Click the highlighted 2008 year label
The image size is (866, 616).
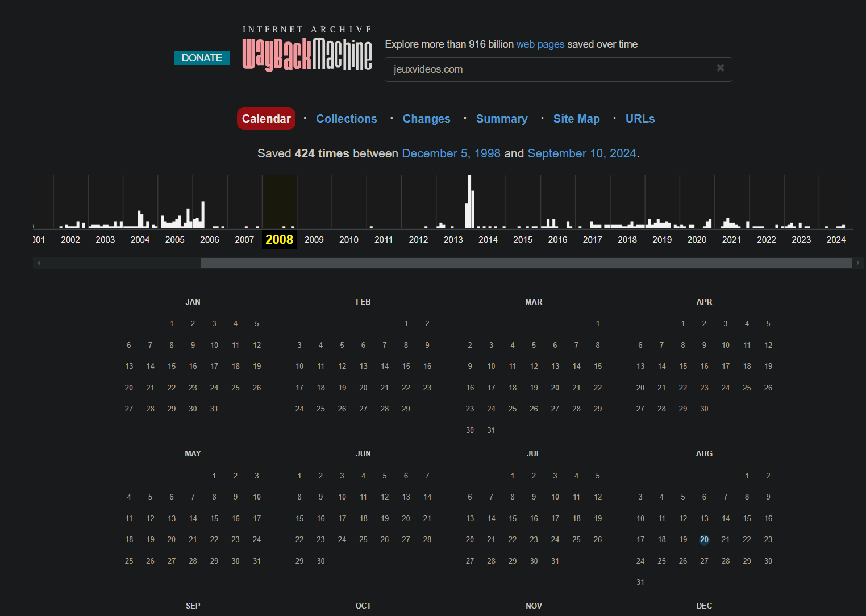(x=280, y=240)
